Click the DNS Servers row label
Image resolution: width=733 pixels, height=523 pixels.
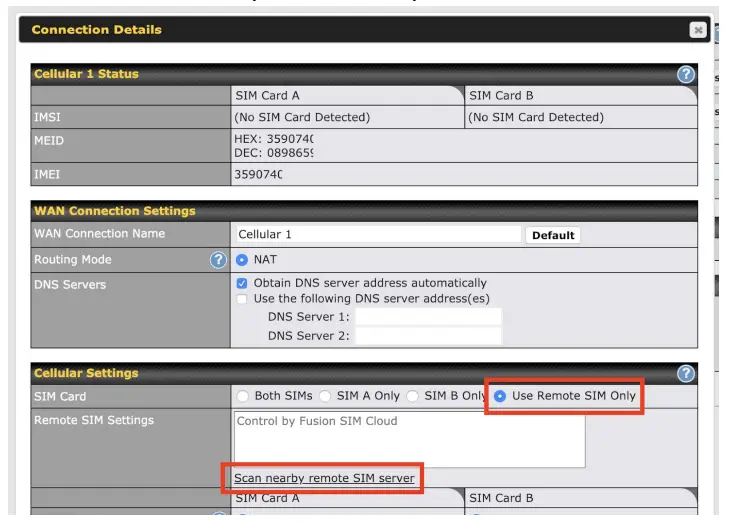70,285
